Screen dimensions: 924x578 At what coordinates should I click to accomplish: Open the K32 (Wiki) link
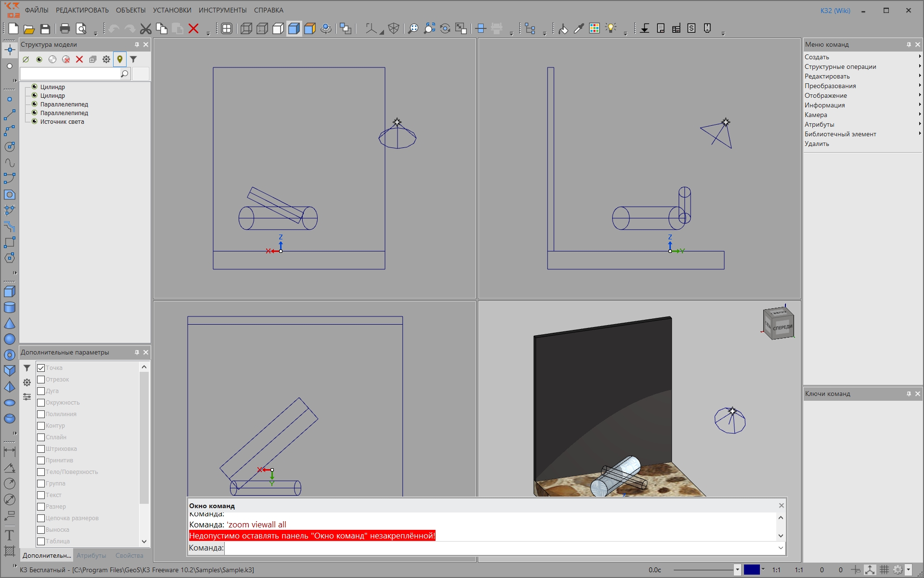click(835, 11)
